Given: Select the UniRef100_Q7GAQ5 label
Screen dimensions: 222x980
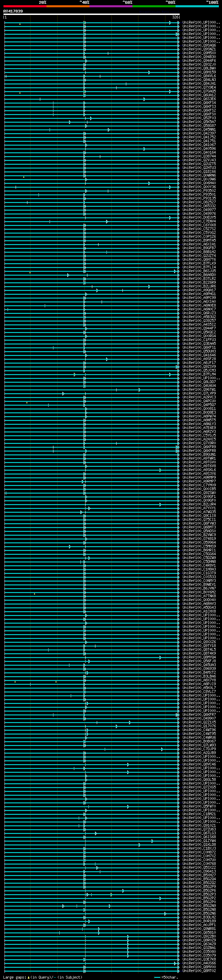Looking at the screenshot, I should coord(199,91).
